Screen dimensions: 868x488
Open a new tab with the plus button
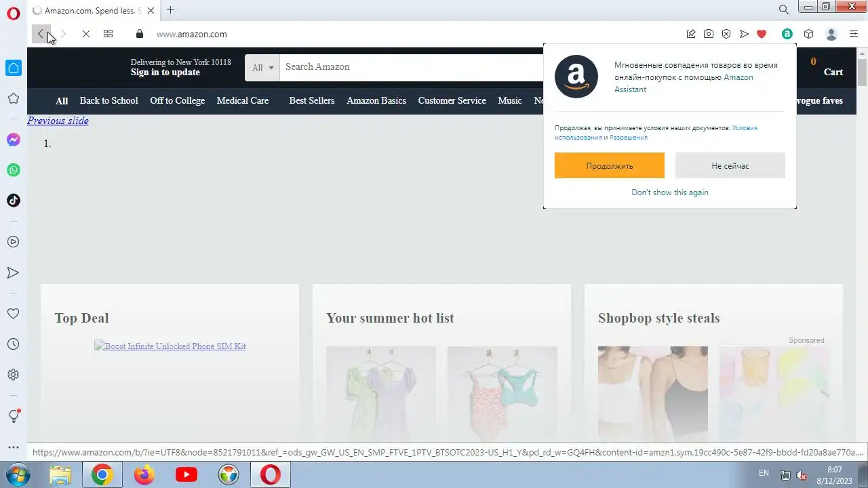click(170, 10)
